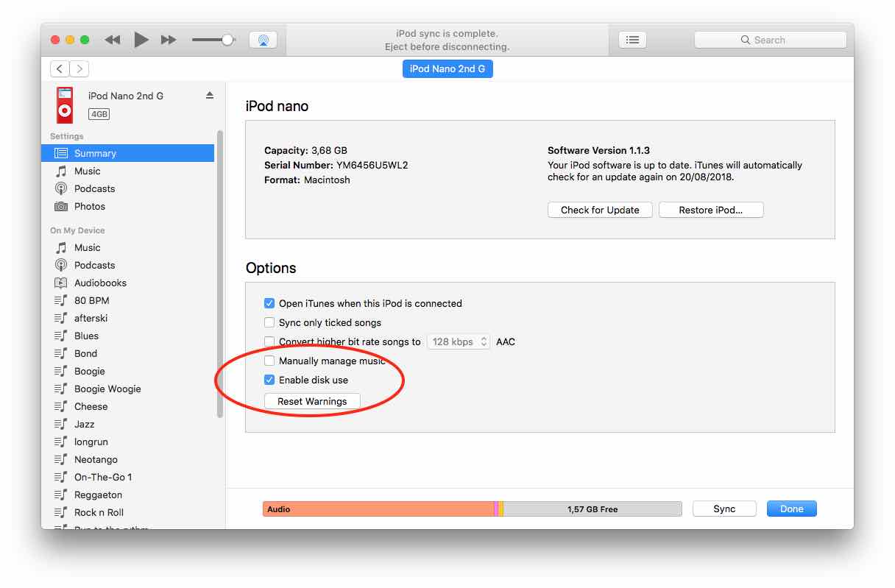Click the sidebar scrollbar
Image resolution: width=895 pixels, height=588 pixels.
[x=220, y=274]
